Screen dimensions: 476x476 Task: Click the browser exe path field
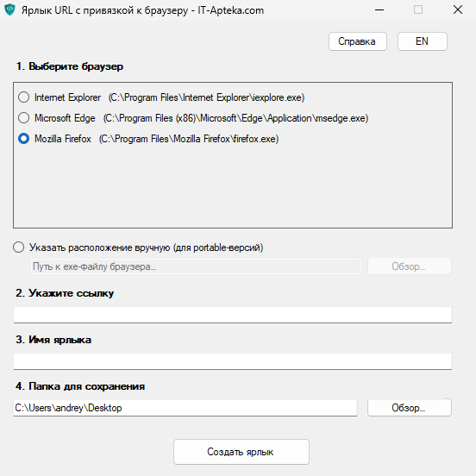coord(196,266)
